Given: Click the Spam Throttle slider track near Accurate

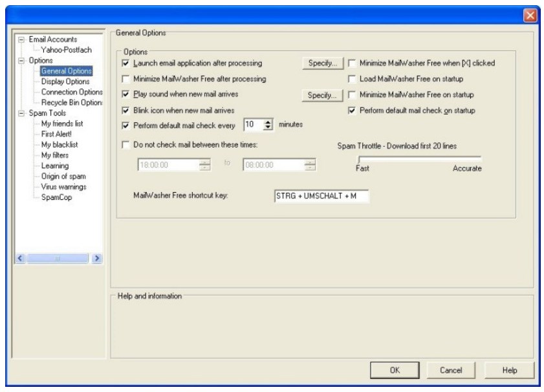Looking at the screenshot, I should 475,158.
